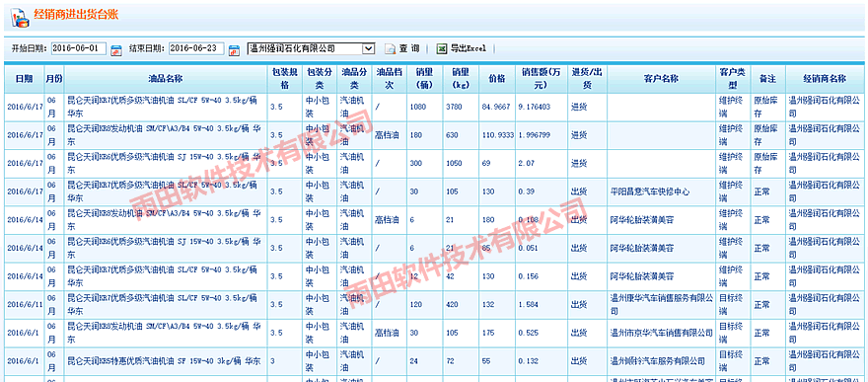Open end date calendar picker icon
Viewport: 868px width, 382px height.
tap(234, 49)
